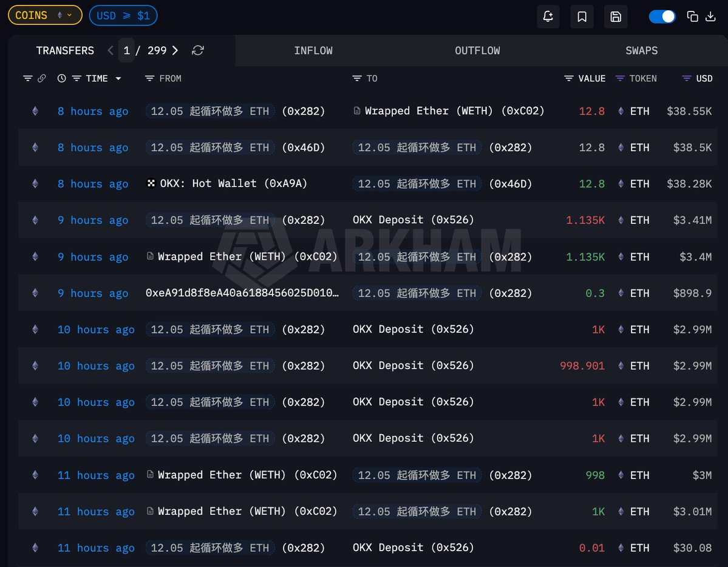Open '8 hours ago' link in $38.55K row
Viewport: 728px width, 567px height.
pos(93,112)
